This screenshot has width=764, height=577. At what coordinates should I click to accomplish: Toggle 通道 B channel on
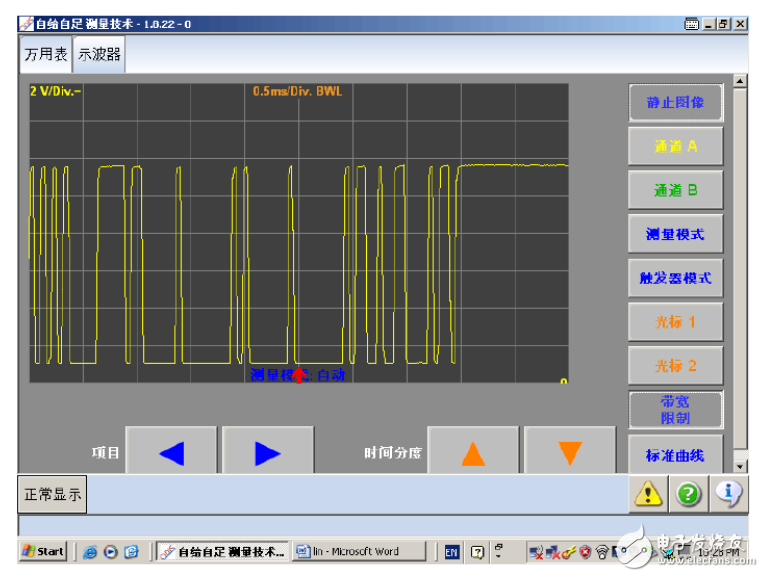pyautogui.click(x=675, y=190)
